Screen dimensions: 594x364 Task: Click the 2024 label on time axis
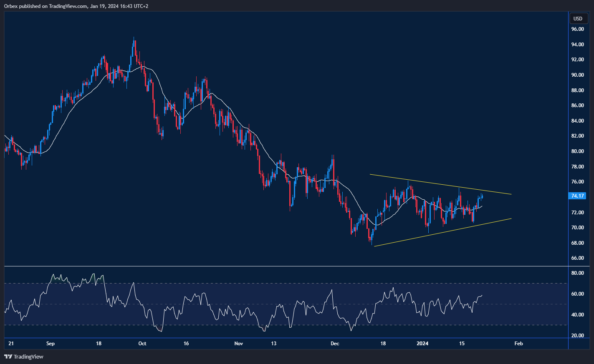[422, 344]
